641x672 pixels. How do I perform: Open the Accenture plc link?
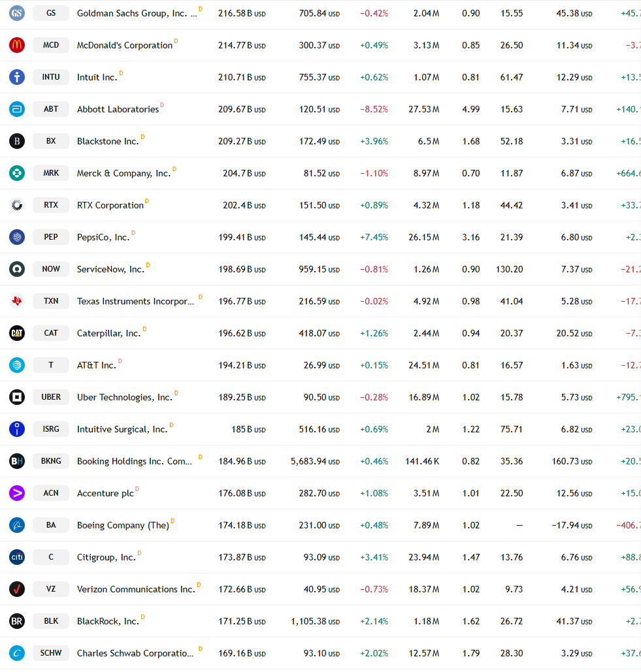(x=105, y=493)
